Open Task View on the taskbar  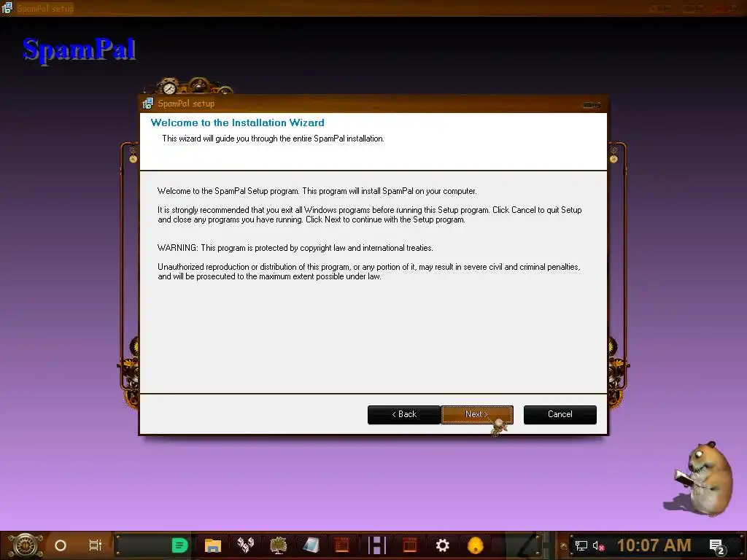point(96,545)
